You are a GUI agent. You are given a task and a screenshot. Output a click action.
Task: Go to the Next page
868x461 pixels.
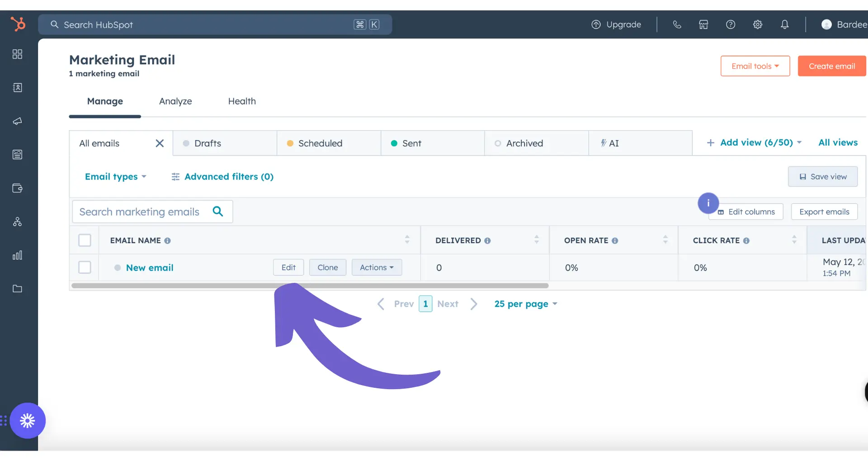[457, 304]
